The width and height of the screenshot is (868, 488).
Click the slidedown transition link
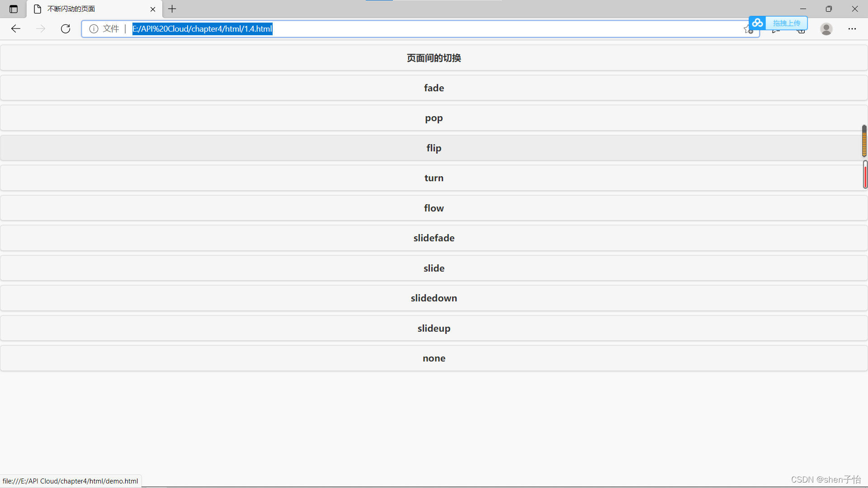(434, 298)
